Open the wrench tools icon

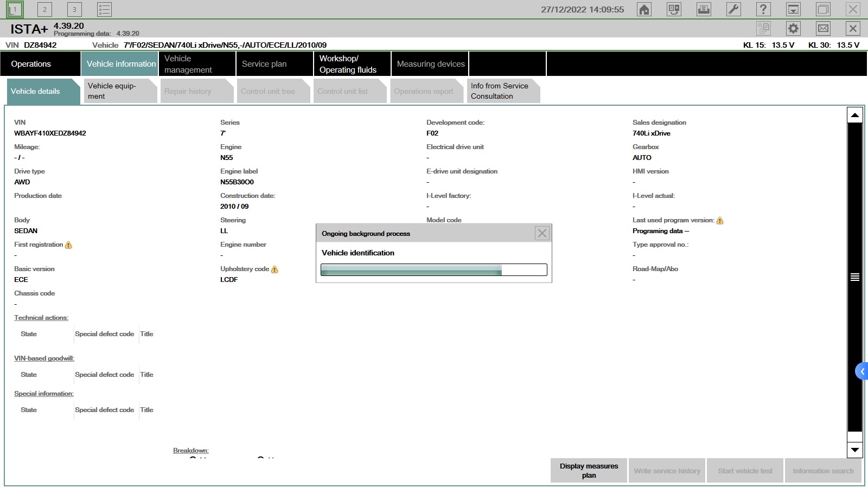tap(733, 9)
